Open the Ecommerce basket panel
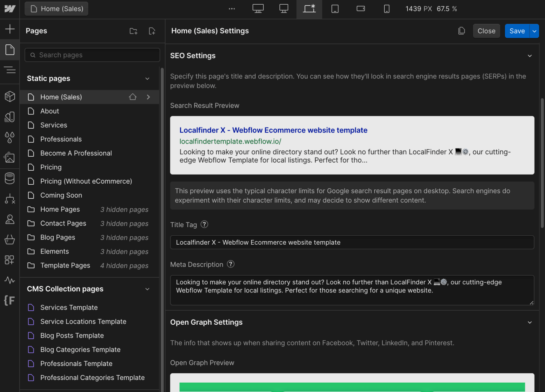Viewport: 545px width, 392px height. [x=10, y=240]
